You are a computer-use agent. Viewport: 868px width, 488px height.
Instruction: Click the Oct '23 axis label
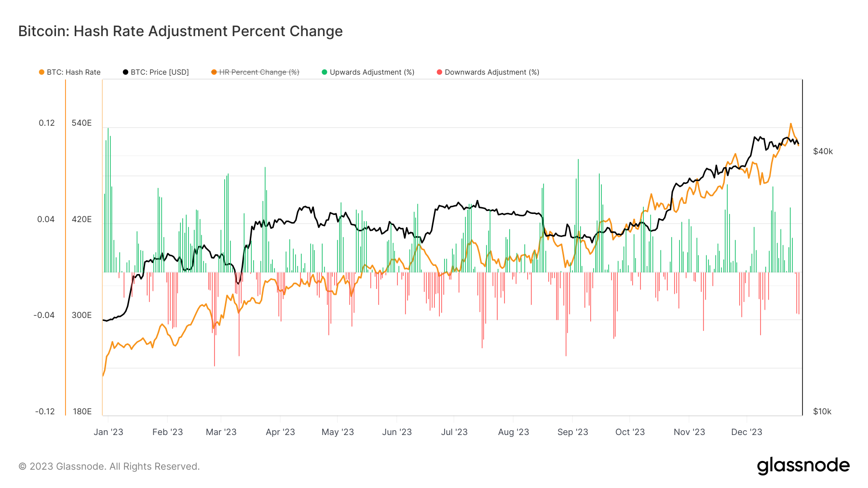pos(630,432)
